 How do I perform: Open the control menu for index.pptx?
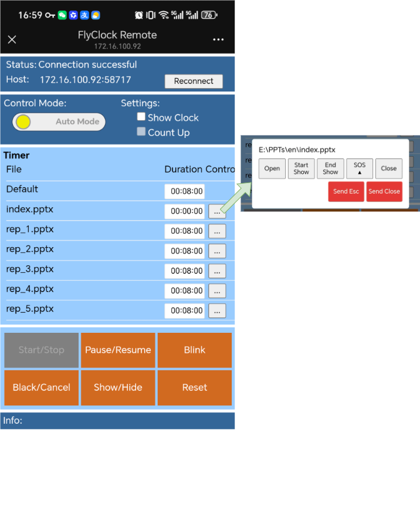point(217,212)
